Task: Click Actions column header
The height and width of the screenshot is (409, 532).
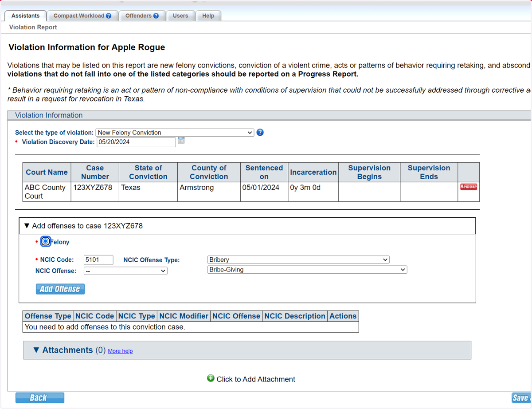Action: 343,316
